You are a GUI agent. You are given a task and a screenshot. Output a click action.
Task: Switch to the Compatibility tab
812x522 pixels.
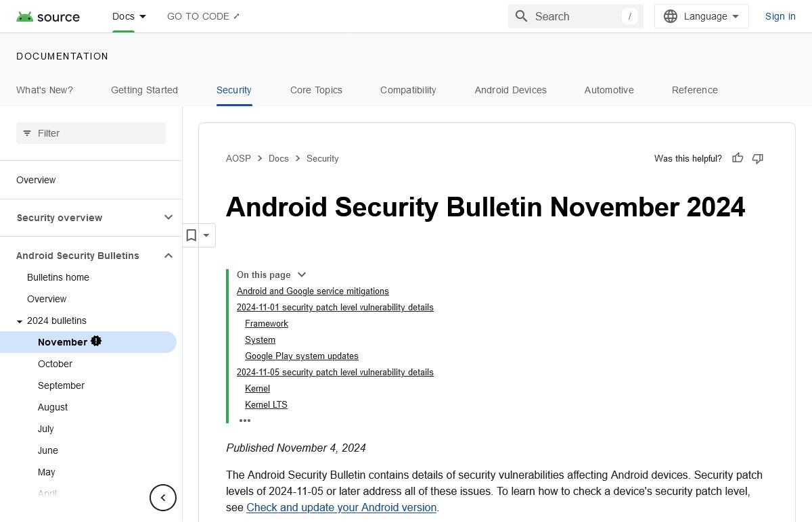pyautogui.click(x=408, y=90)
